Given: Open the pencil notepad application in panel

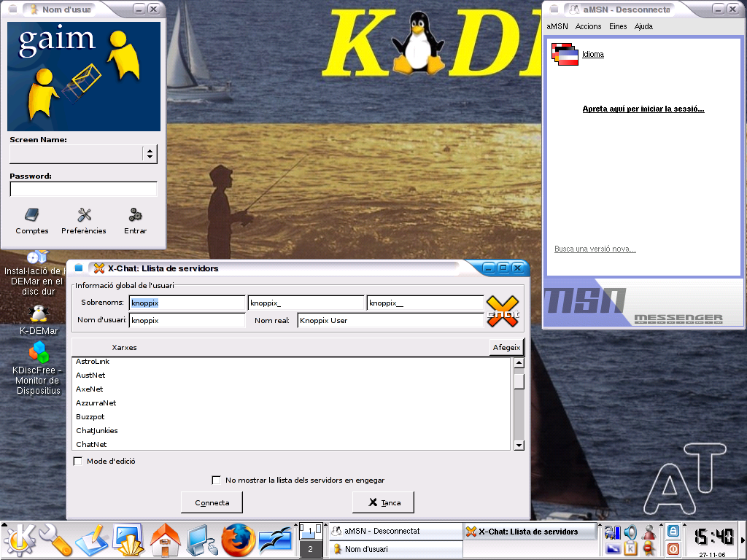Looking at the screenshot, I should [x=91, y=540].
